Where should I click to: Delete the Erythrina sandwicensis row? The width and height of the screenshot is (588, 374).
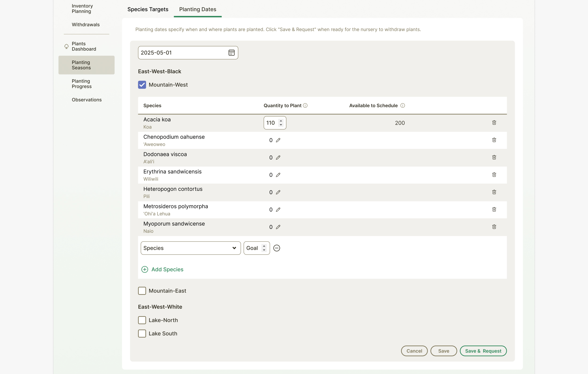click(494, 175)
